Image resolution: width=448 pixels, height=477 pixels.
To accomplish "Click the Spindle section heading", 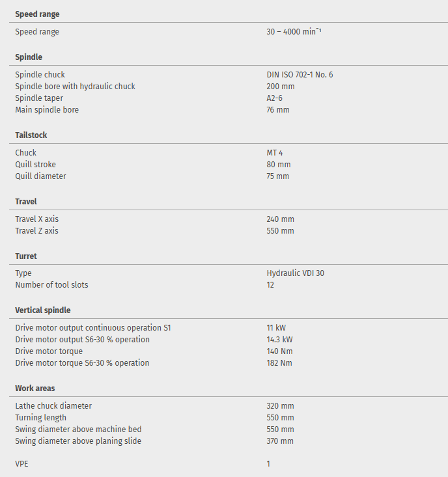I will [x=29, y=57].
